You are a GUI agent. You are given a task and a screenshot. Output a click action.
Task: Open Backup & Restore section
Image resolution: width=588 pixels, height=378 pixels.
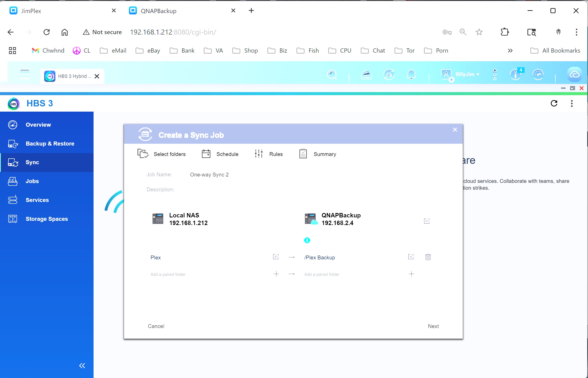coord(47,144)
